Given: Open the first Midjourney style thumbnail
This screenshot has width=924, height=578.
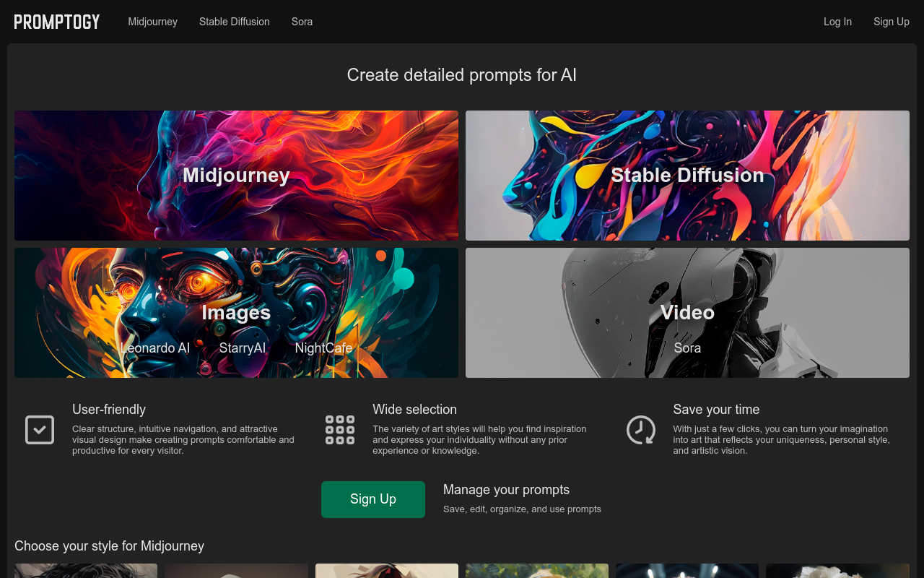Looking at the screenshot, I should point(86,571).
